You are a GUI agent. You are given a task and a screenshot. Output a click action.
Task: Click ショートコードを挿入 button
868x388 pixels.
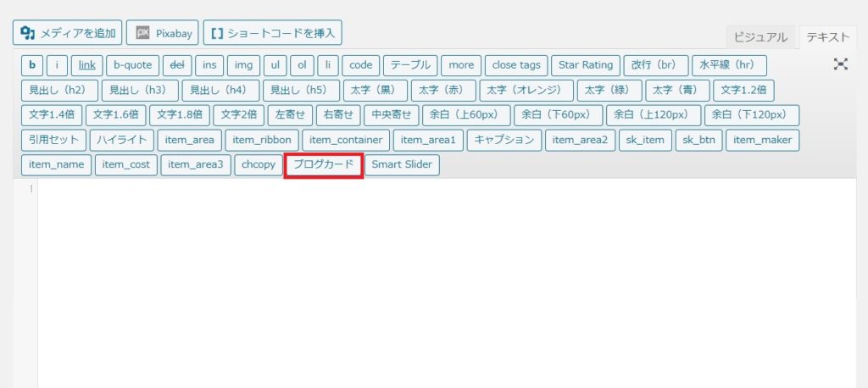pyautogui.click(x=272, y=33)
